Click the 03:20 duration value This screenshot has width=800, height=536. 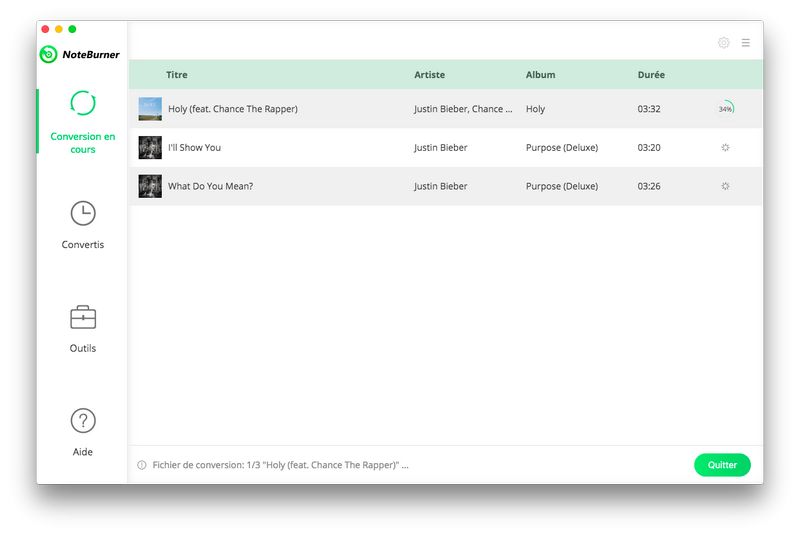[649, 147]
